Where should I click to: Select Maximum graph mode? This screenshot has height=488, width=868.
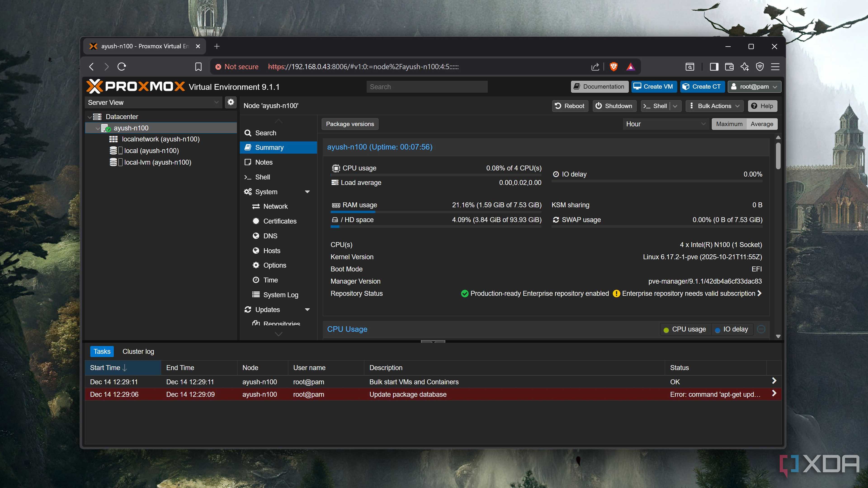[x=729, y=124]
